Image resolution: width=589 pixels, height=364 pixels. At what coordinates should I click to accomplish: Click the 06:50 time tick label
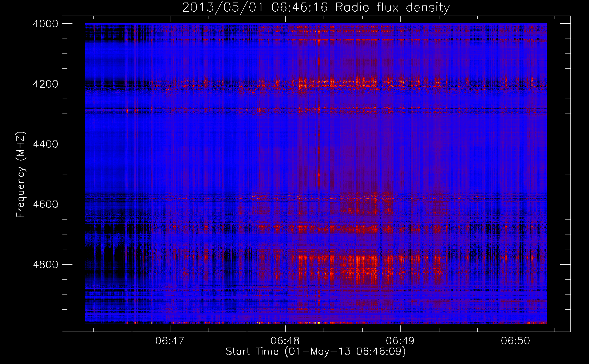coord(516,341)
